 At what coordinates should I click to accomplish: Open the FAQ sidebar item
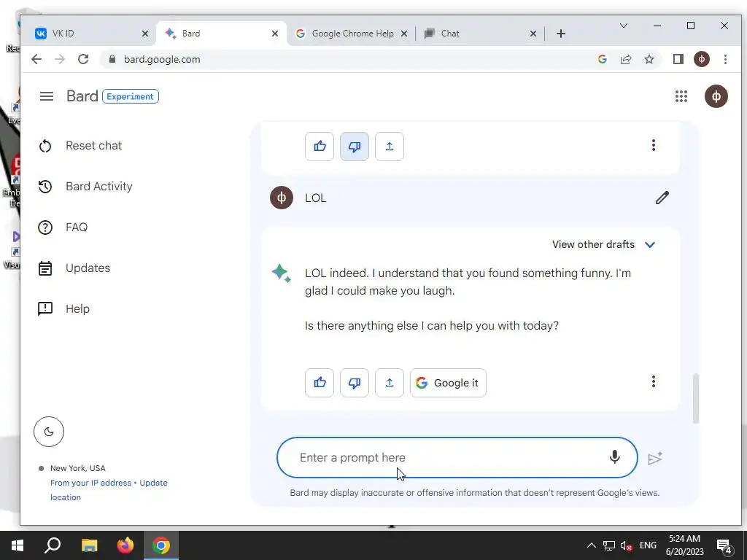(x=63, y=227)
